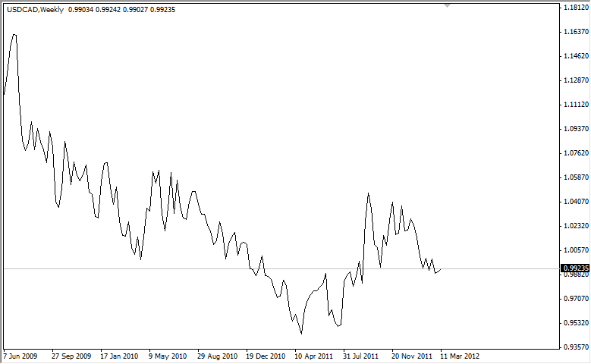The height and width of the screenshot is (364, 591).
Task: Click the 1.00570 price scale label
Action: [x=576, y=249]
